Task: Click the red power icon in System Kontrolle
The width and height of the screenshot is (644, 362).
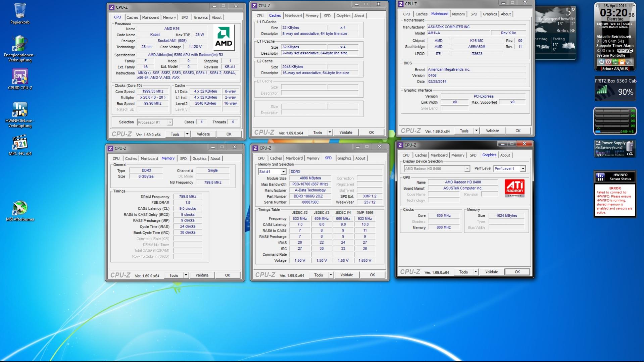Action: click(x=608, y=62)
